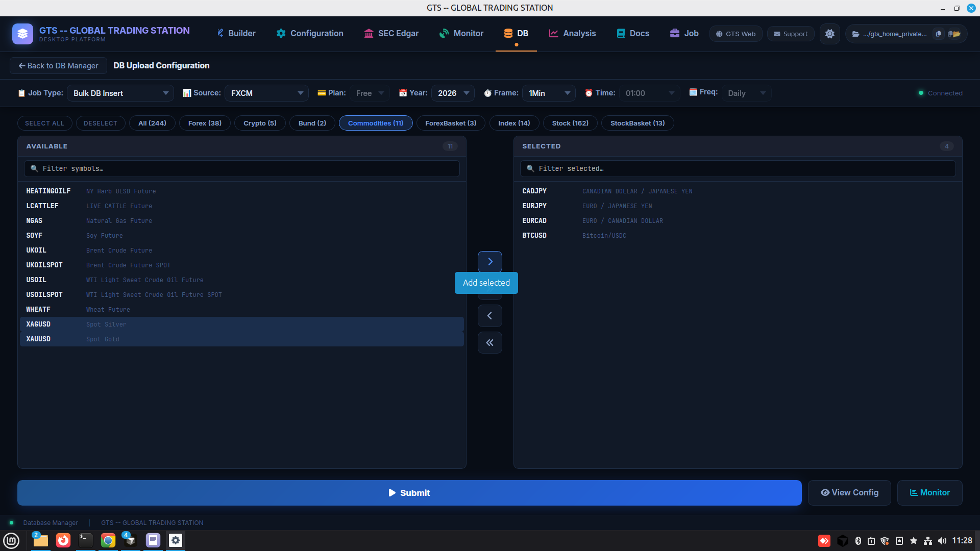
Task: Open the Job tab
Action: (x=684, y=34)
